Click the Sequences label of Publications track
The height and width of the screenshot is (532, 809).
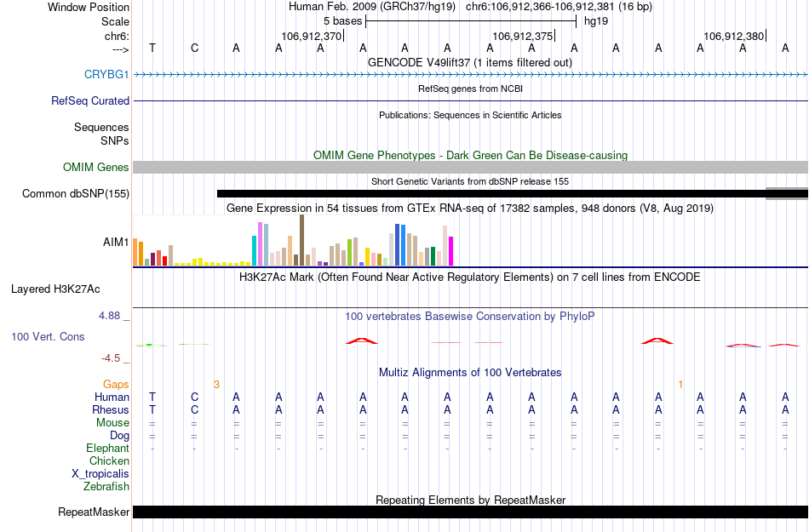point(101,127)
